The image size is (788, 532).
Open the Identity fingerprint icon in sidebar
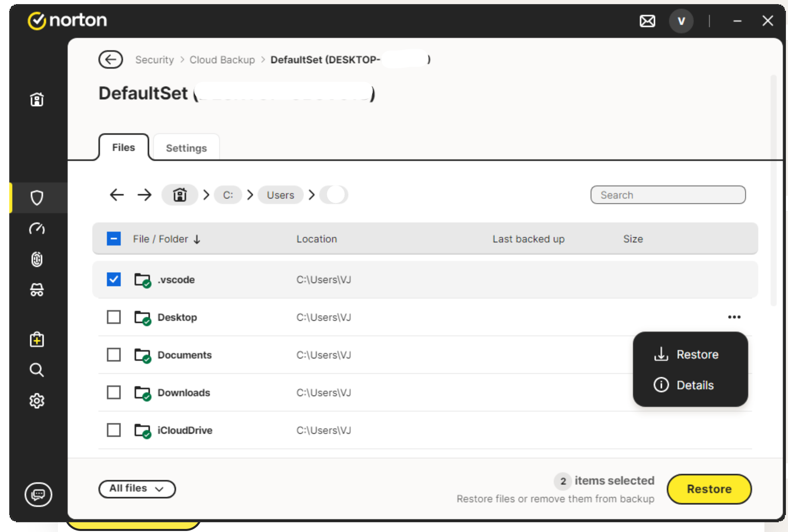(37, 259)
